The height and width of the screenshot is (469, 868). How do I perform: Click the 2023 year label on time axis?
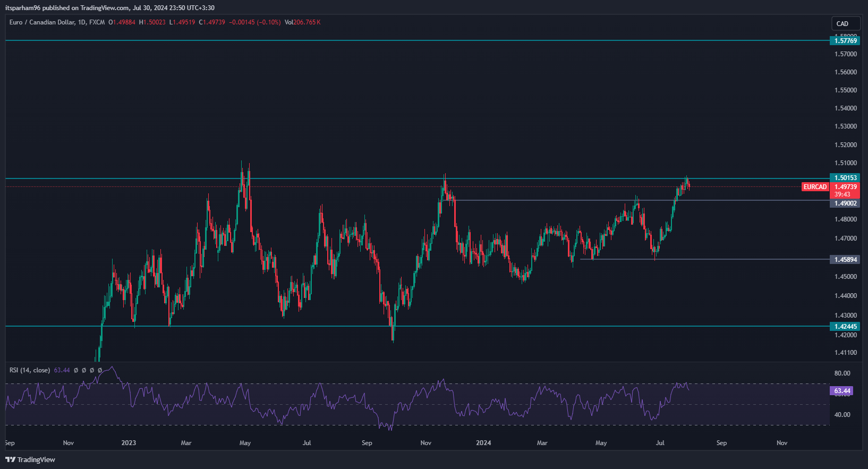click(x=129, y=443)
